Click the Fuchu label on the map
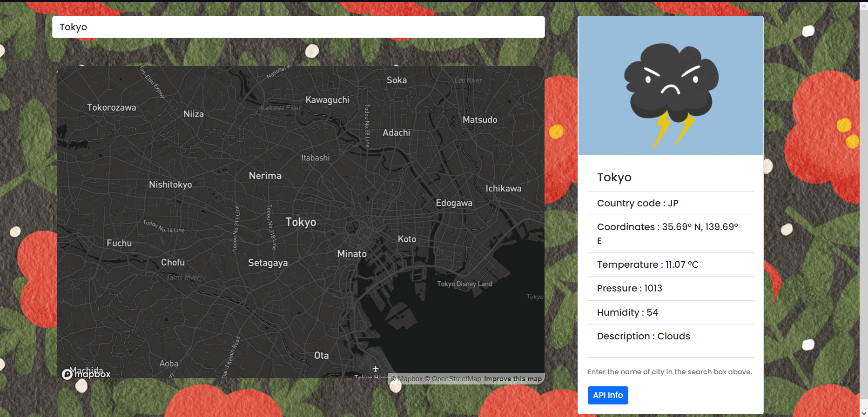868x417 pixels. click(119, 243)
